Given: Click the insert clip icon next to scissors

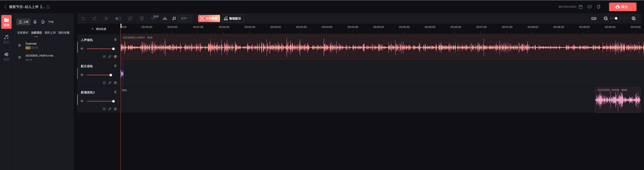Looking at the screenshot, I should point(118,18).
